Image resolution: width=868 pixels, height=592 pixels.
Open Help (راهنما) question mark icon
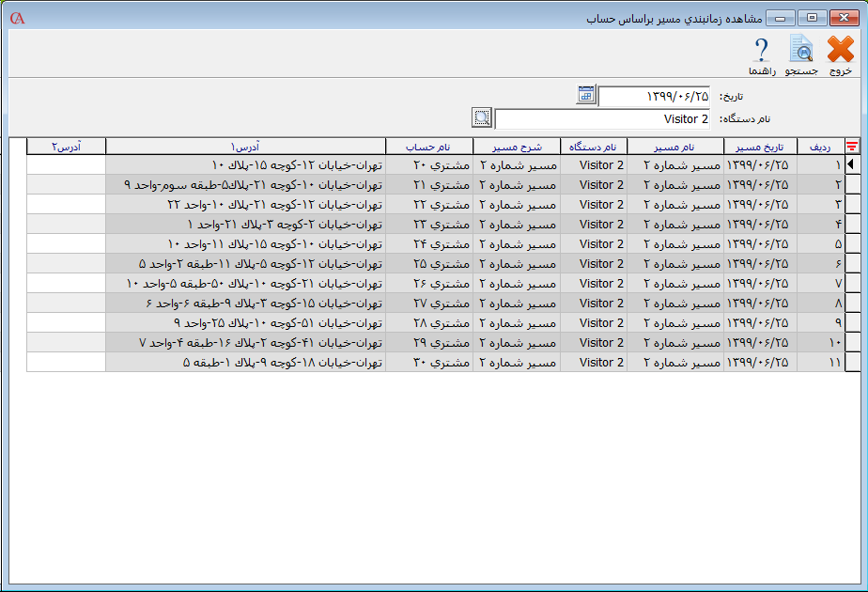click(x=762, y=50)
